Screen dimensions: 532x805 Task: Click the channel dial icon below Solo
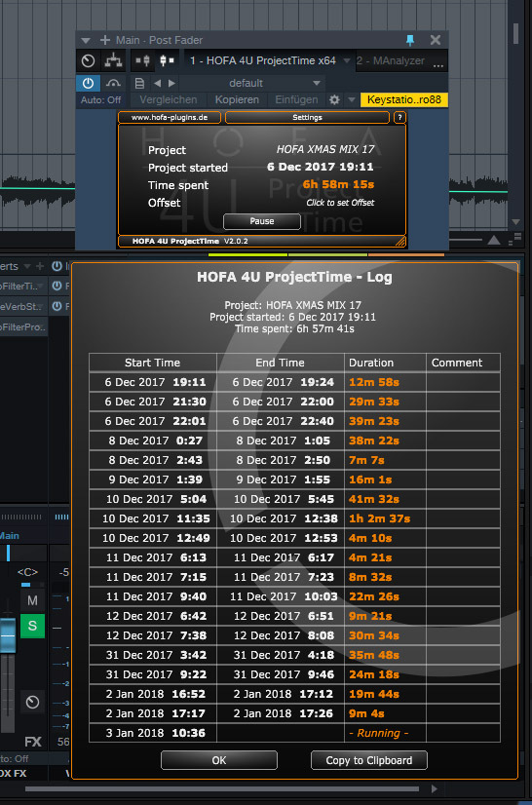coord(32,702)
